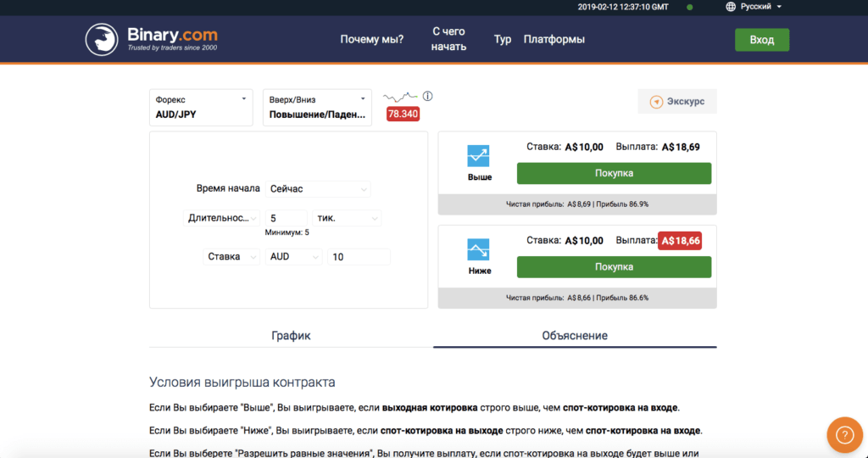Start the Экскурс guided tour
Viewport: 868px width, 458px height.
point(677,102)
